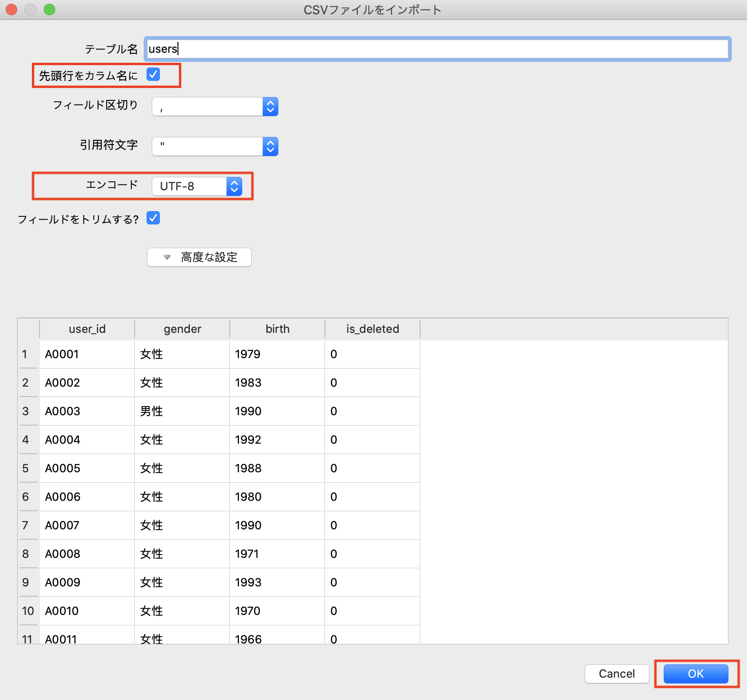Click cell A0010 in the preview
Screen dimensions: 747x700
[87, 611]
